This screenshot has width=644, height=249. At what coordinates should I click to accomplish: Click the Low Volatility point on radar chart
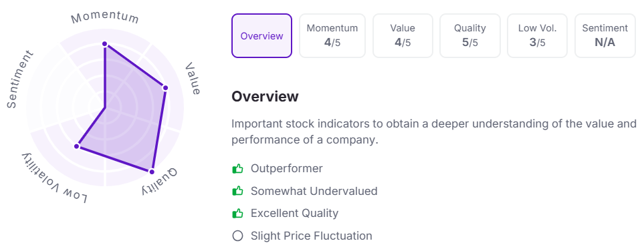pos(76,146)
